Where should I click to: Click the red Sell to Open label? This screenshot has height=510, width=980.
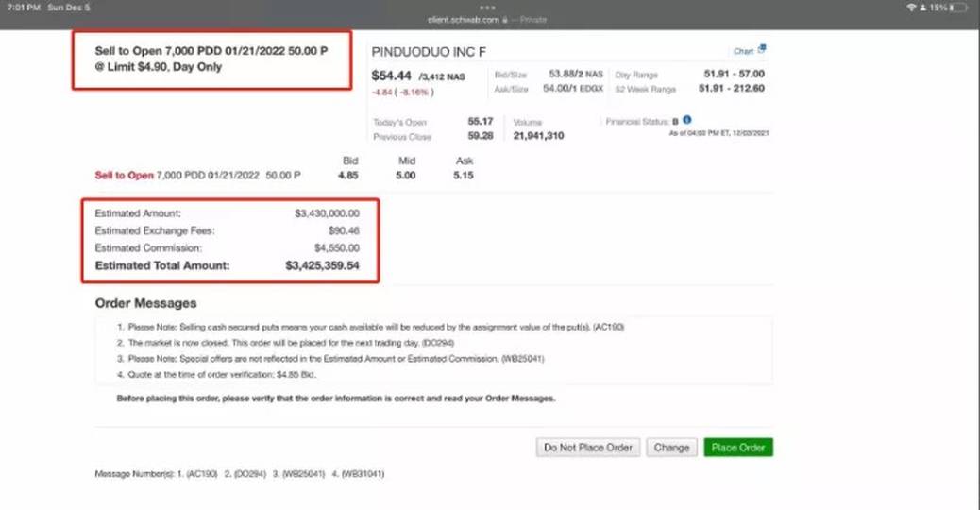pos(124,176)
